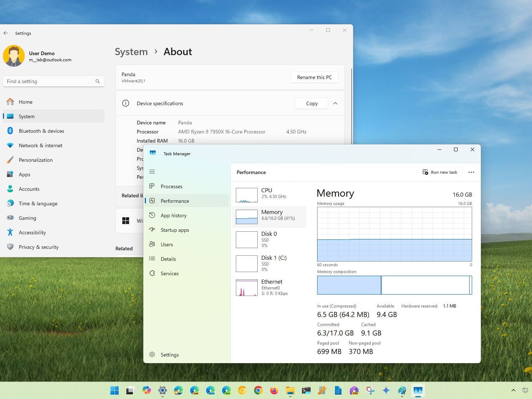Click the Rename this PC button
The image size is (532, 399).
pos(314,77)
